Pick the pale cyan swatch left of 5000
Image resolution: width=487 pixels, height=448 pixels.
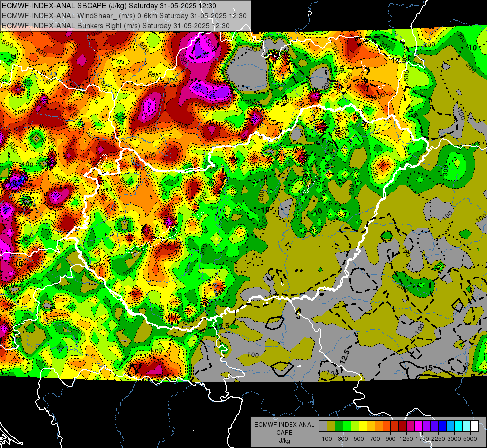click(467, 426)
